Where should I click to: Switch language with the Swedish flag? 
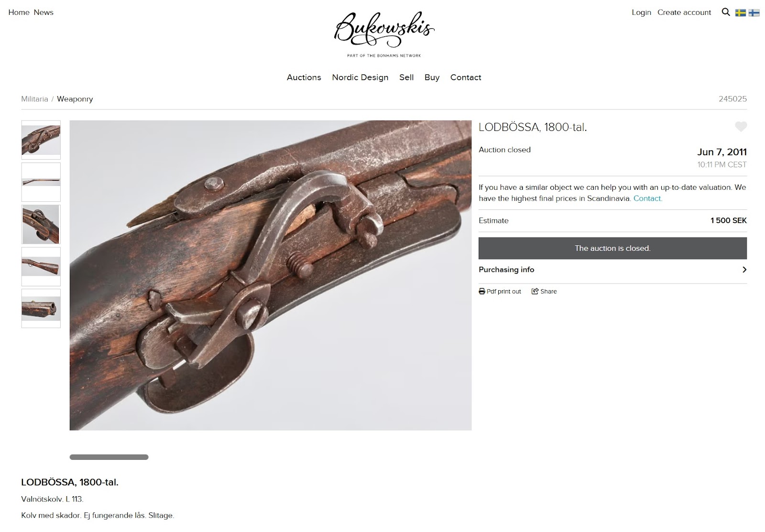click(x=740, y=13)
